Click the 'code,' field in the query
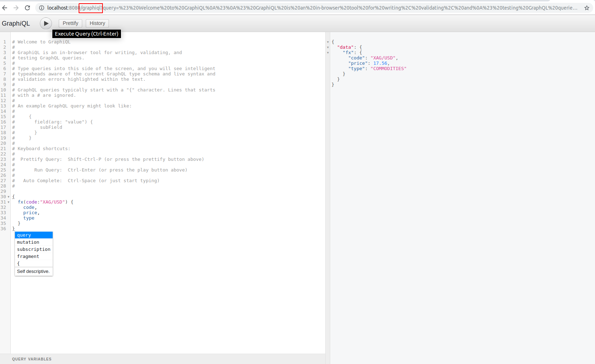The height and width of the screenshot is (364, 595). click(x=30, y=207)
